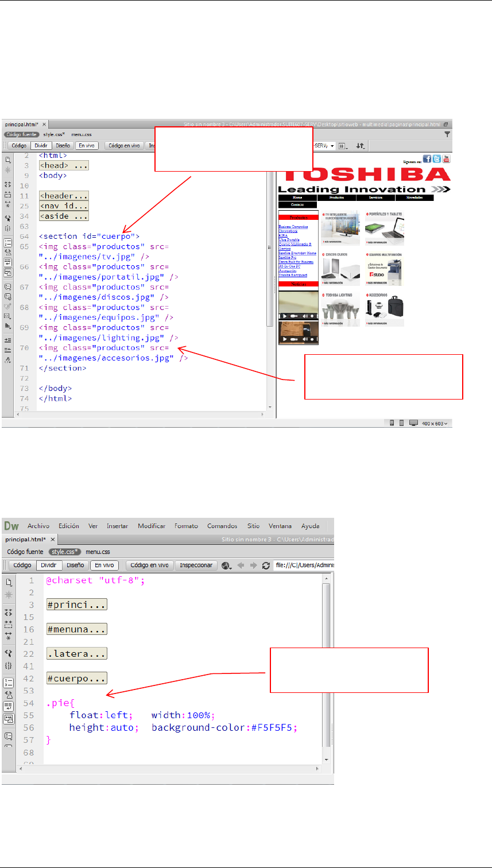Screen dimensions: 492x868
Task: Open the Archivo menu
Action: (x=38, y=526)
